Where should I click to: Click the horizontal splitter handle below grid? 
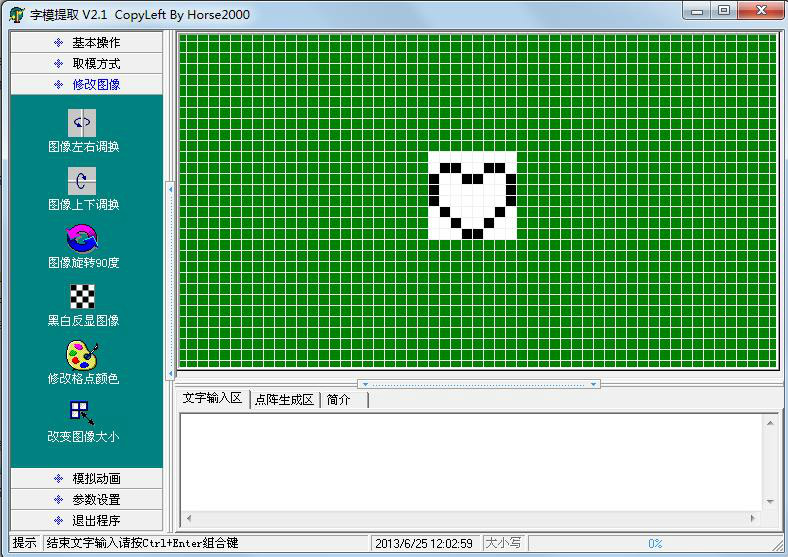479,384
